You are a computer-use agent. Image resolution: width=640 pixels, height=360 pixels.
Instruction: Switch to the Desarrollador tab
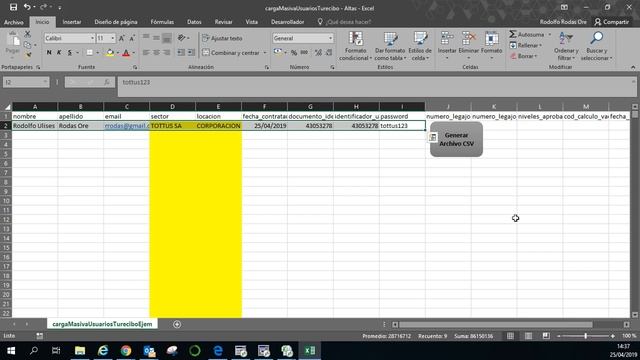click(288, 22)
